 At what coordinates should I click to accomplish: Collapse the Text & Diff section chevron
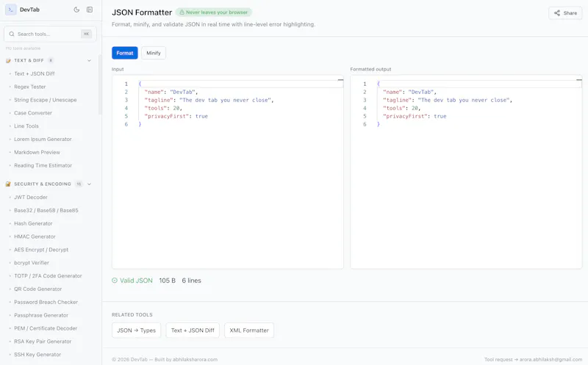pos(89,60)
